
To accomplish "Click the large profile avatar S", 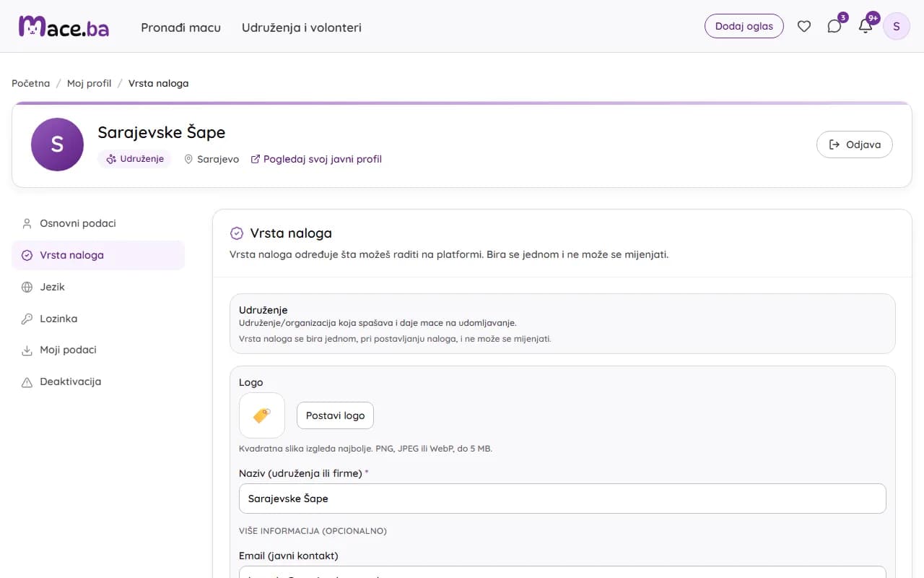I will click(x=57, y=144).
